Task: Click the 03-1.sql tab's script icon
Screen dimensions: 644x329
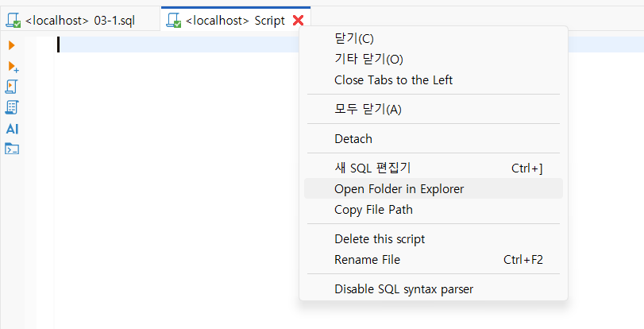Action: click(13, 21)
